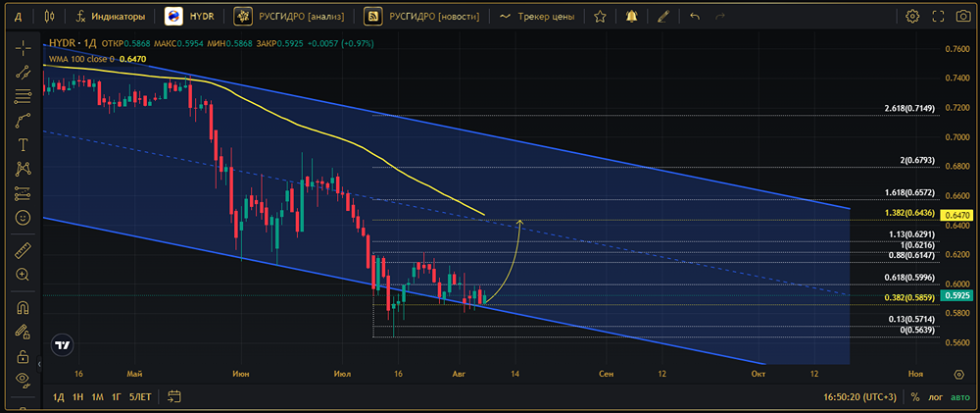
Task: Set range to 1Д
Action: (59, 396)
